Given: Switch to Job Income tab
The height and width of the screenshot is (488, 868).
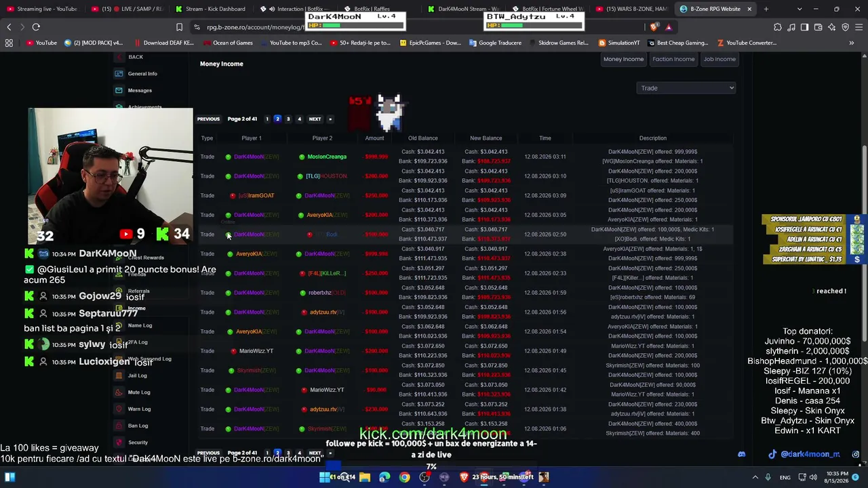Looking at the screenshot, I should click(x=719, y=59).
